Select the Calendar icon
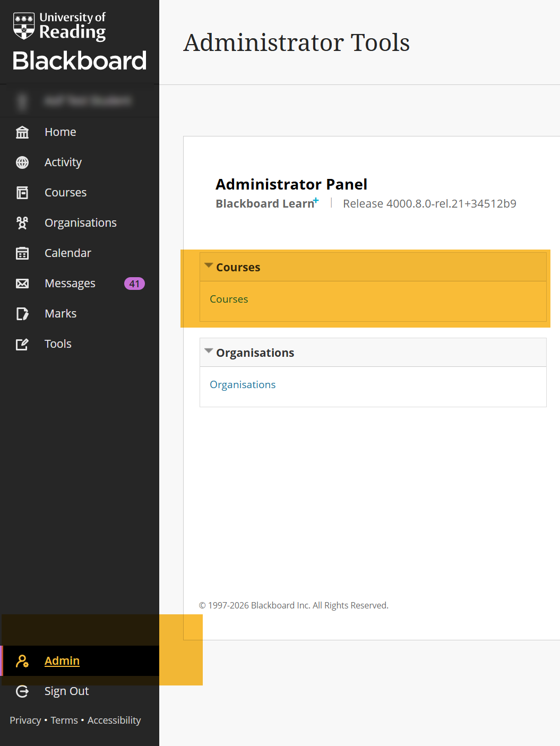Viewport: 560px width, 746px height. point(22,253)
